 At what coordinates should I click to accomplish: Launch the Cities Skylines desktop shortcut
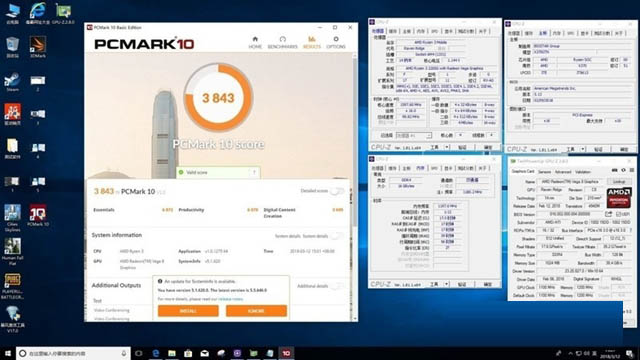click(x=13, y=218)
